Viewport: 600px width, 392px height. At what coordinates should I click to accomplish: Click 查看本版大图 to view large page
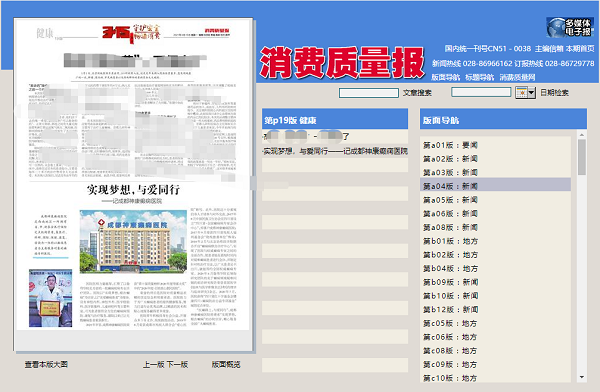(x=46, y=364)
